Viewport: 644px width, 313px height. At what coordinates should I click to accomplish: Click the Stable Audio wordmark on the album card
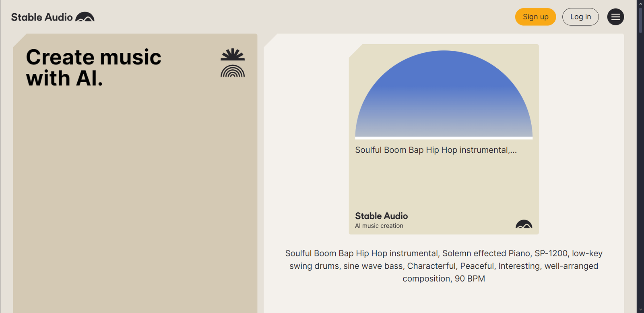(x=381, y=216)
